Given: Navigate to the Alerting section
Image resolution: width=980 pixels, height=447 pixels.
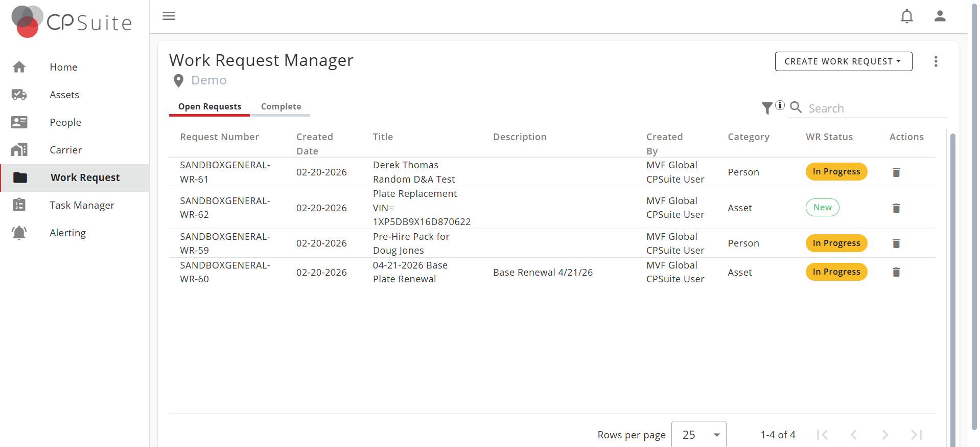Looking at the screenshot, I should 67,233.
